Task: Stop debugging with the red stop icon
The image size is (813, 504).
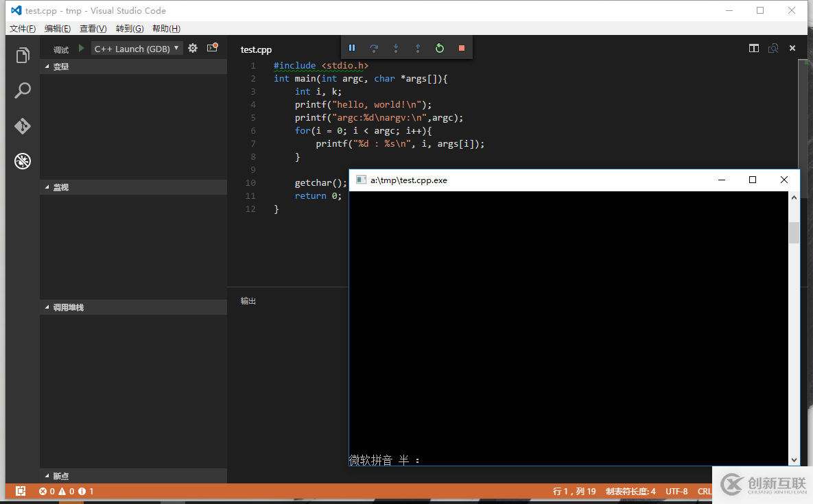Action: (461, 48)
